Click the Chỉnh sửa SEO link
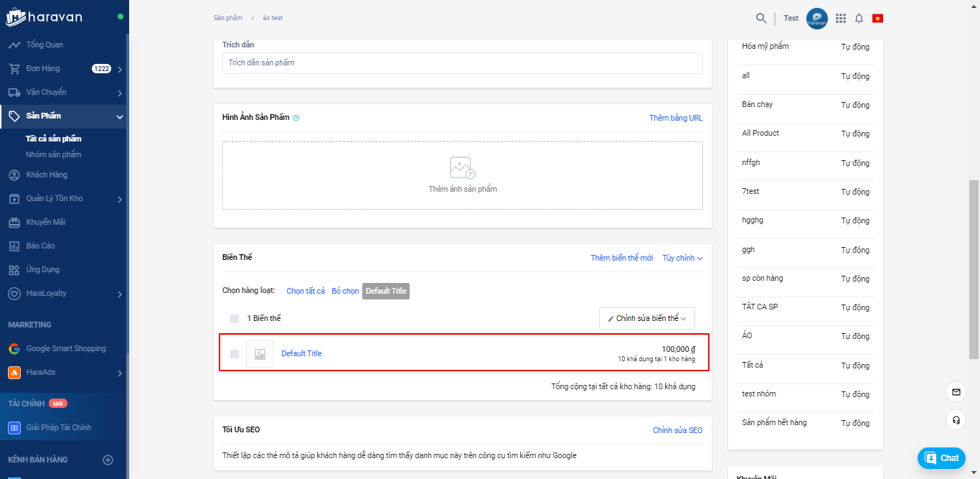 [x=677, y=430]
